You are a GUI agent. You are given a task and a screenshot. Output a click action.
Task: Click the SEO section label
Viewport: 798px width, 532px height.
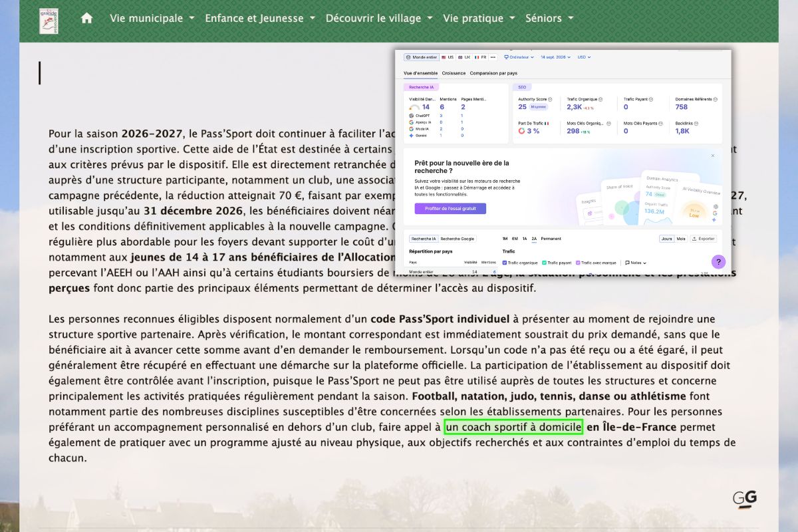click(522, 87)
